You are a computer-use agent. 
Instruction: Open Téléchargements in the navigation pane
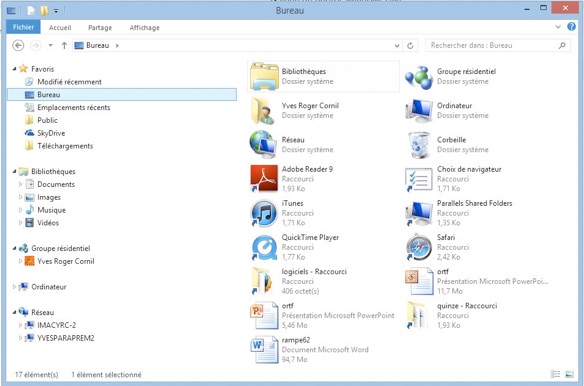pyautogui.click(x=65, y=146)
